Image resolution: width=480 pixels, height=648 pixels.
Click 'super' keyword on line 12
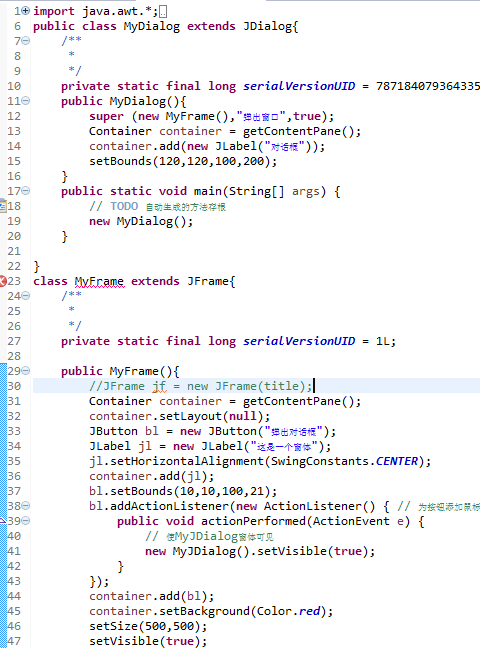click(106, 117)
